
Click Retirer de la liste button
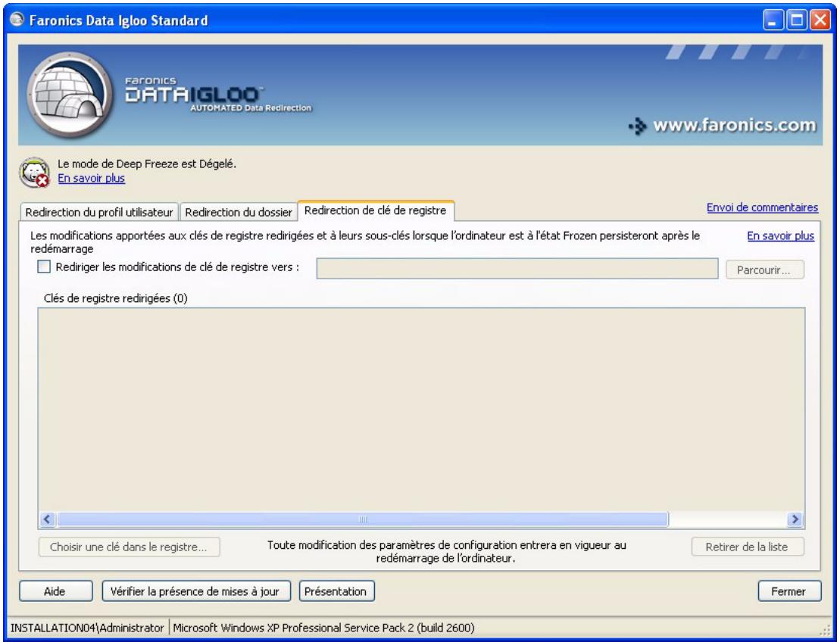click(748, 547)
